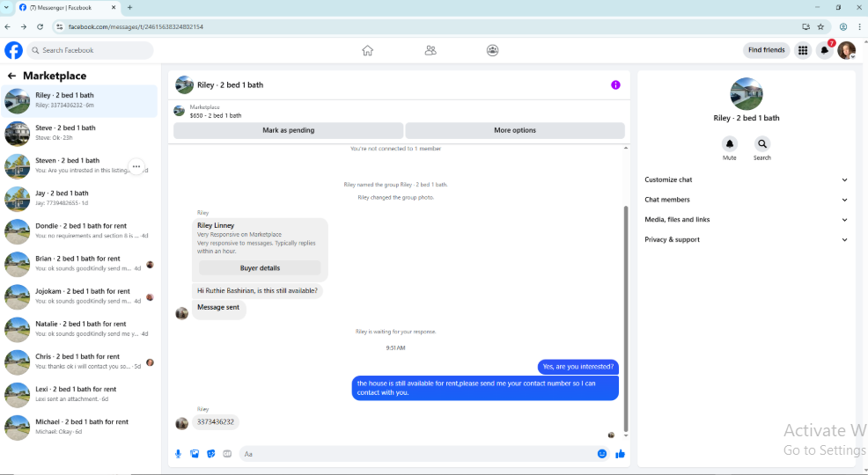Open Jay · 2 bed 1 bath conversation
868x475 pixels.
pos(79,199)
